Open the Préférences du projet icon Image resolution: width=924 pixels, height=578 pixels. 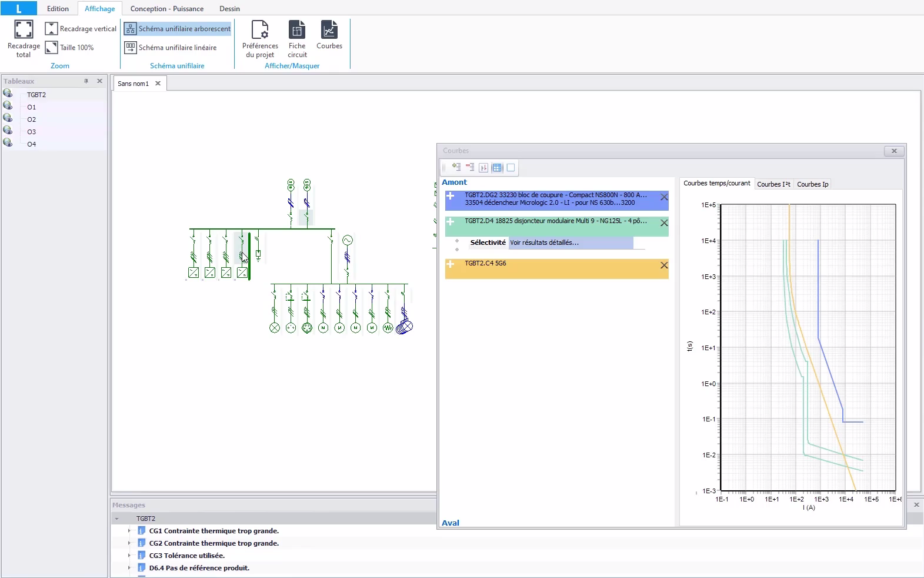click(x=260, y=29)
